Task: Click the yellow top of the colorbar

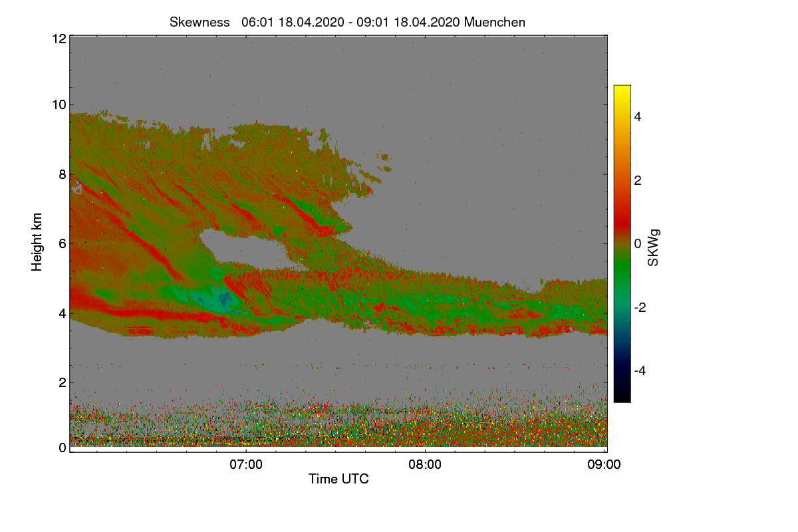Action: (x=622, y=92)
